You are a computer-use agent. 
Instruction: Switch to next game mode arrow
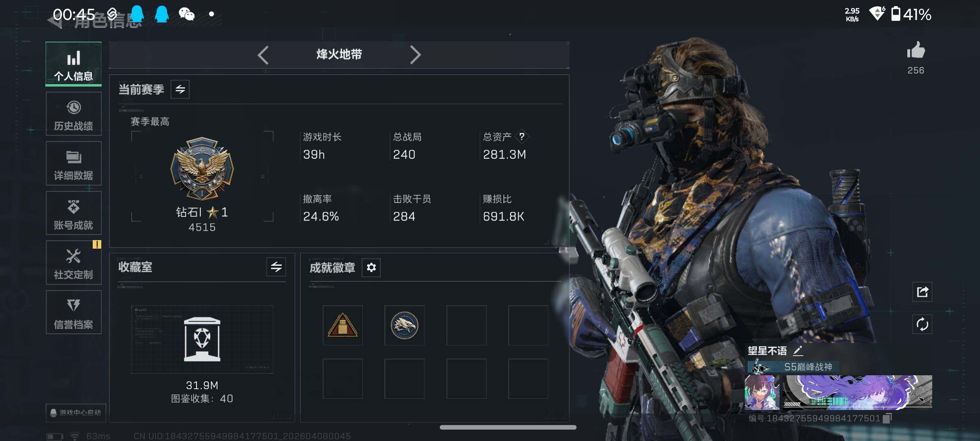(x=415, y=55)
